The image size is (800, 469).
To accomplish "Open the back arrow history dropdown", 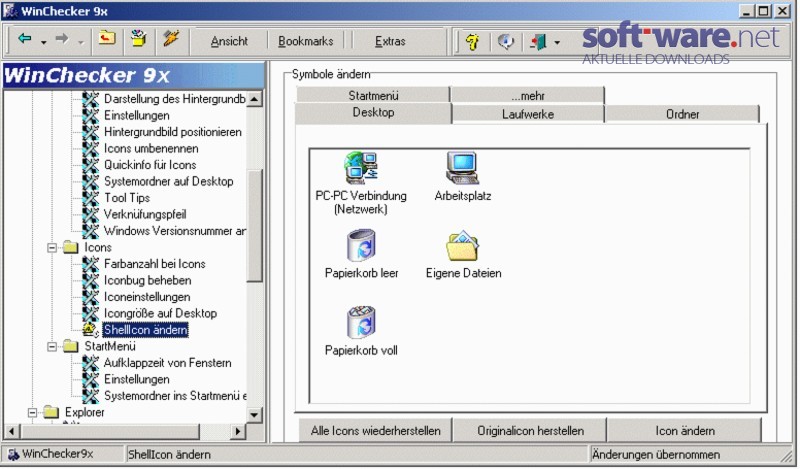I will point(43,42).
